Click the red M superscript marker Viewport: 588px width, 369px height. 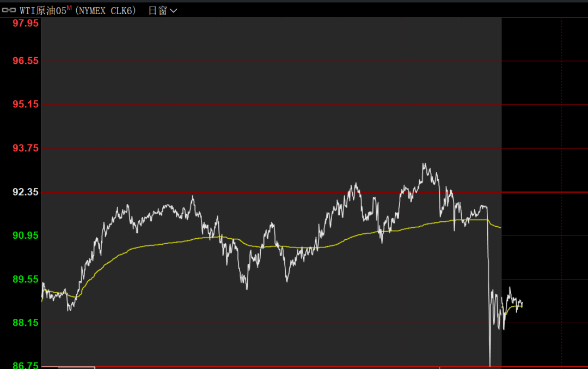coord(69,8)
